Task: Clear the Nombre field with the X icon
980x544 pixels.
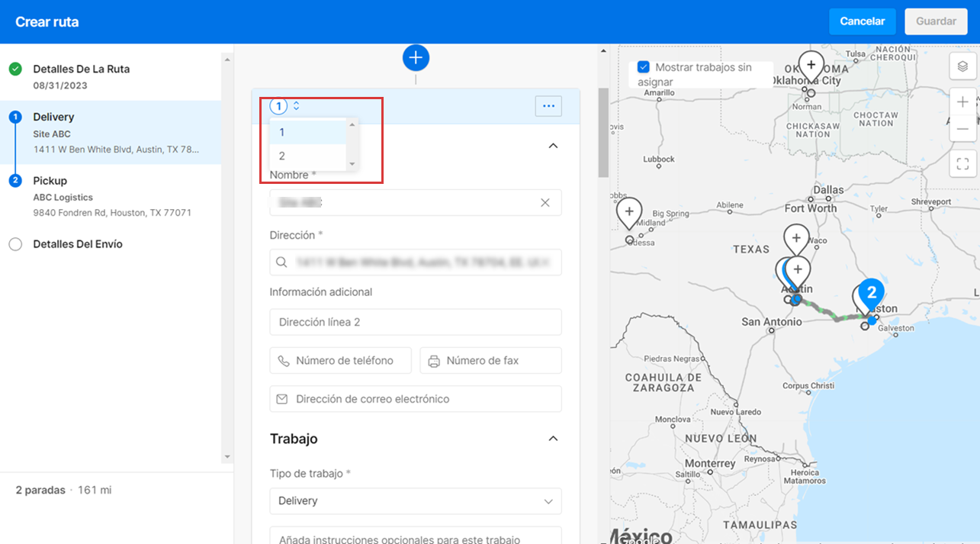Action: point(545,203)
